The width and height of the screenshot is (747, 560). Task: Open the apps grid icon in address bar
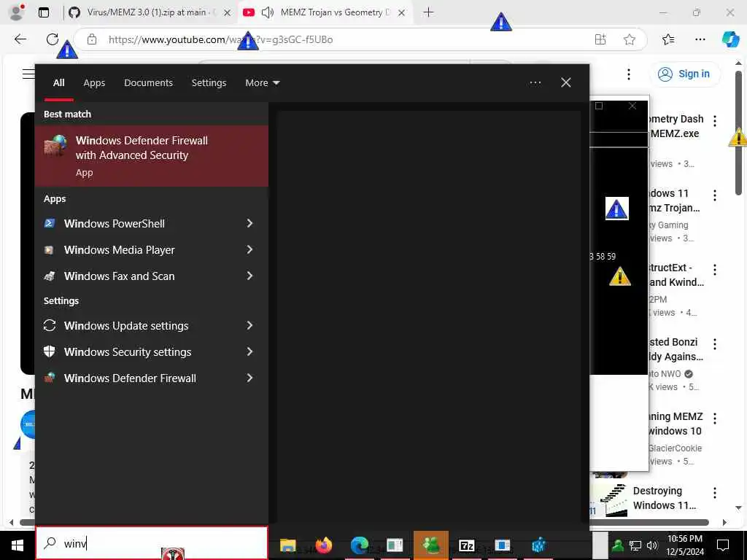tap(600, 39)
